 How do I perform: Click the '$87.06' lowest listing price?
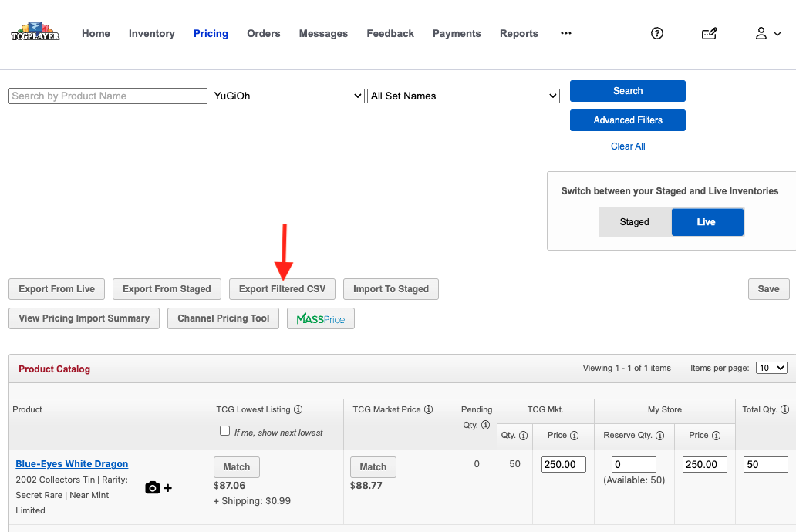click(x=229, y=486)
